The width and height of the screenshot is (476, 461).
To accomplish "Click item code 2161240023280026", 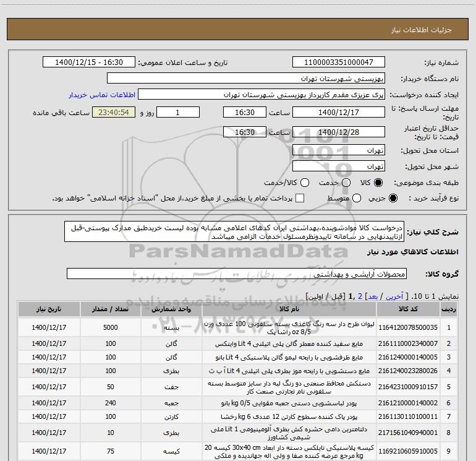I will [x=408, y=371].
